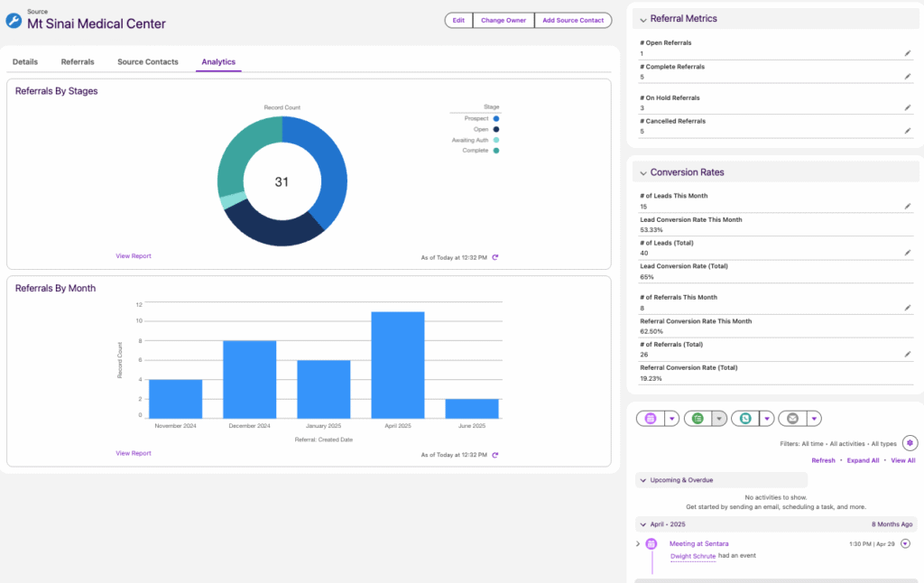This screenshot has width=924, height=583.
Task: Collapse the Upcoming & Overdue section
Action: coord(642,480)
